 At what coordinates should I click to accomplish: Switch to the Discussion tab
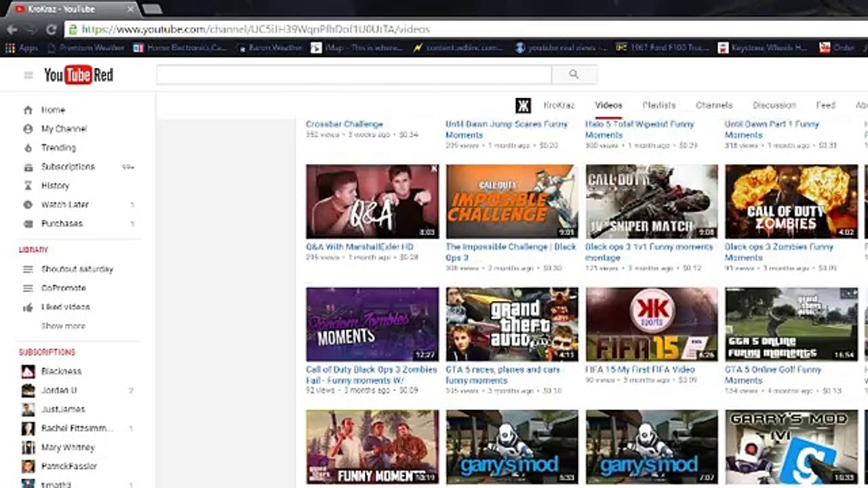(x=774, y=105)
